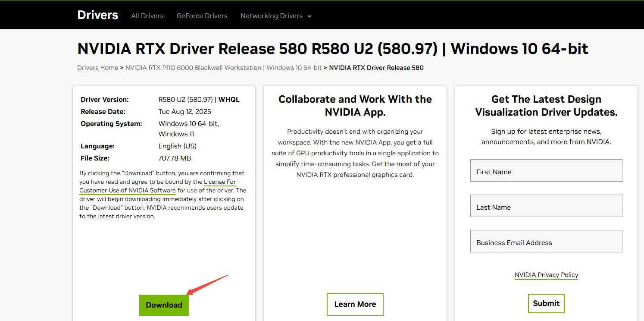The image size is (644, 321).
Task: Select the Business Email Address input
Action: coord(546,242)
